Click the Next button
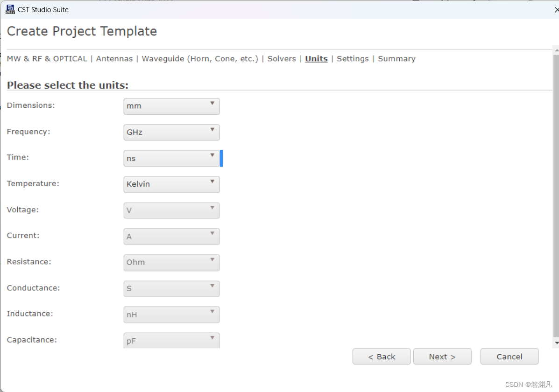This screenshot has height=392, width=559. 442,357
